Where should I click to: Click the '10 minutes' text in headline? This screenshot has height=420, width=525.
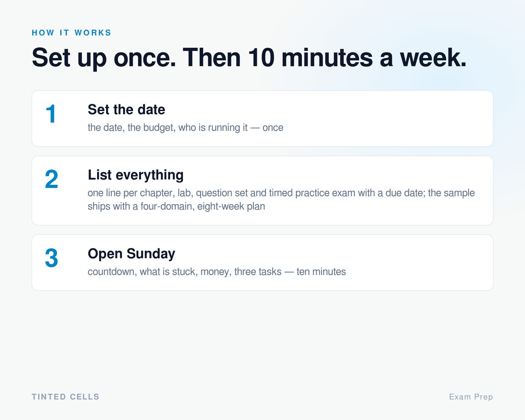[310, 58]
